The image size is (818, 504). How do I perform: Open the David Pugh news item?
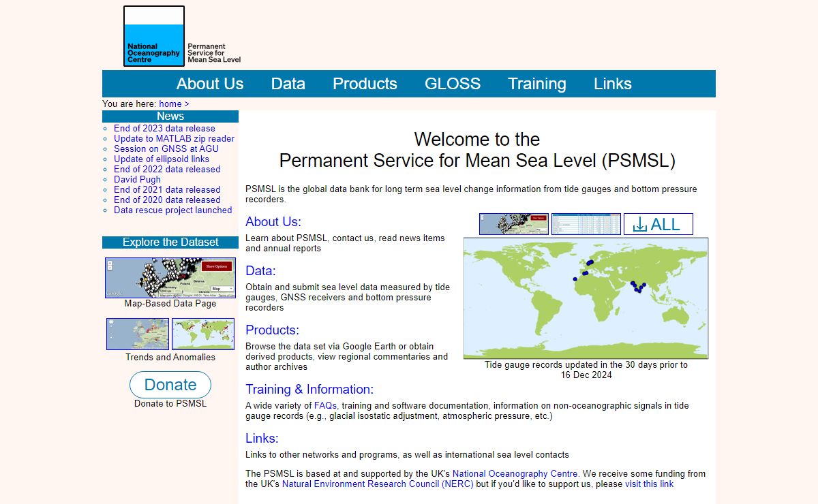(x=137, y=179)
